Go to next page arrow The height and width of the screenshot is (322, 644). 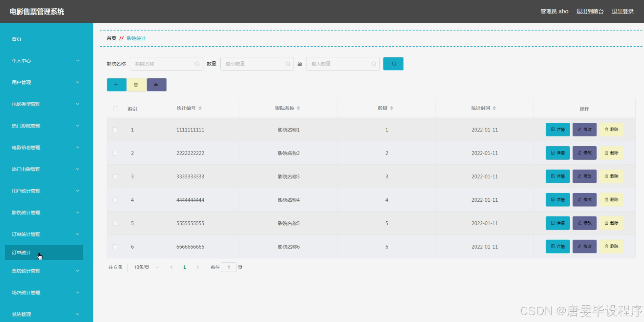(x=198, y=267)
